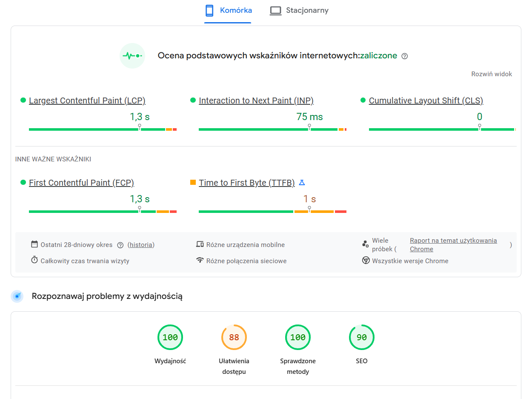The height and width of the screenshot is (399, 532).
Task: Open Interaction to Next Paint (INP) link
Action: pos(256,101)
